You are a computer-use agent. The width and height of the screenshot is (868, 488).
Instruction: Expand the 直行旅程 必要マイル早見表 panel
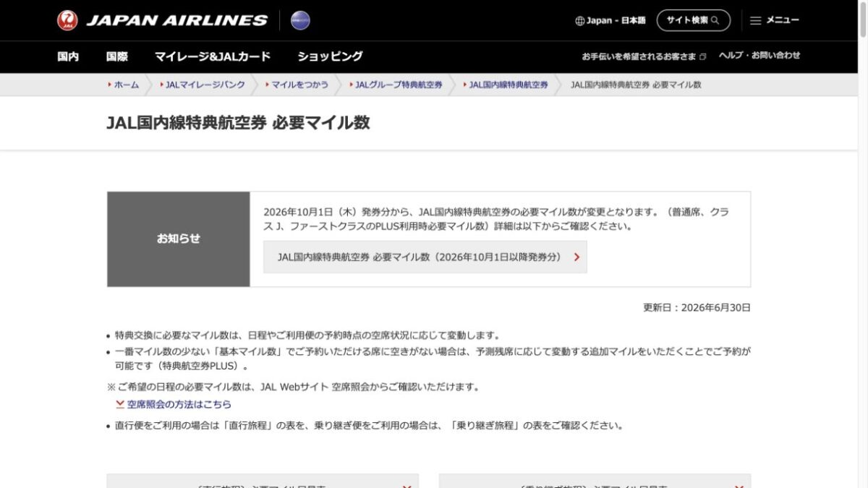pyautogui.click(x=263, y=481)
